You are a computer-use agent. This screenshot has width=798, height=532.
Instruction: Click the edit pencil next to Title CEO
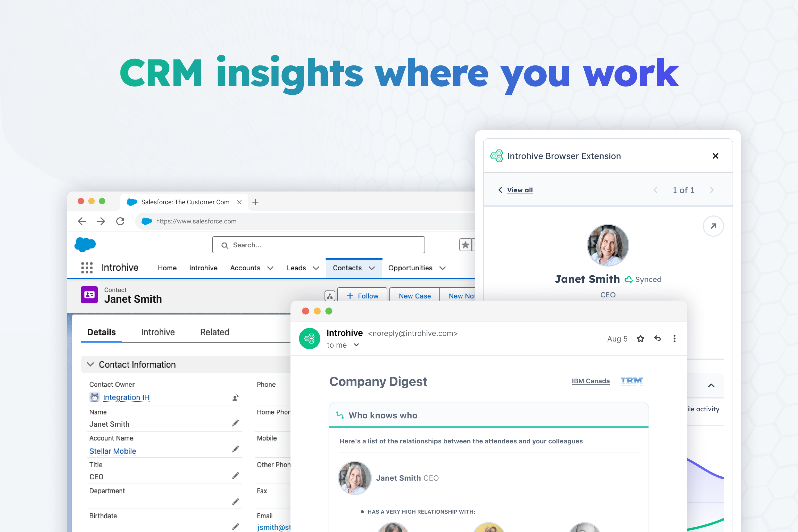[x=235, y=476]
